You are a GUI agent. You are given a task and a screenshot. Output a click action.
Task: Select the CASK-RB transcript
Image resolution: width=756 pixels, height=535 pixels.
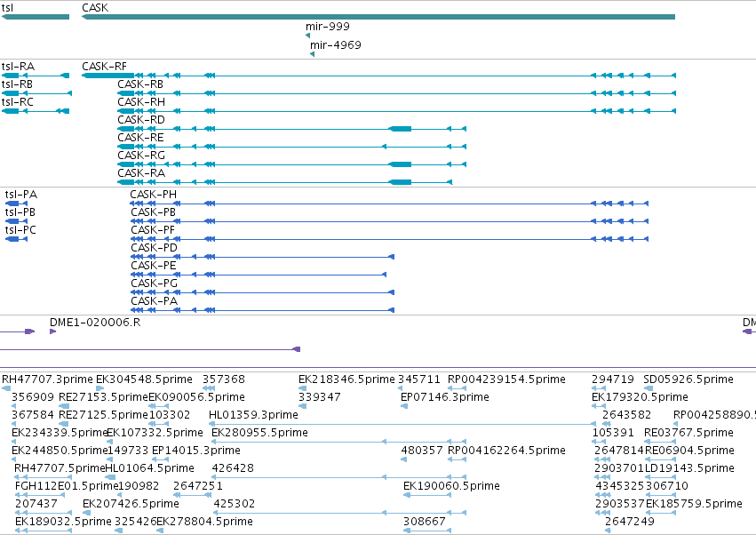(x=396, y=93)
